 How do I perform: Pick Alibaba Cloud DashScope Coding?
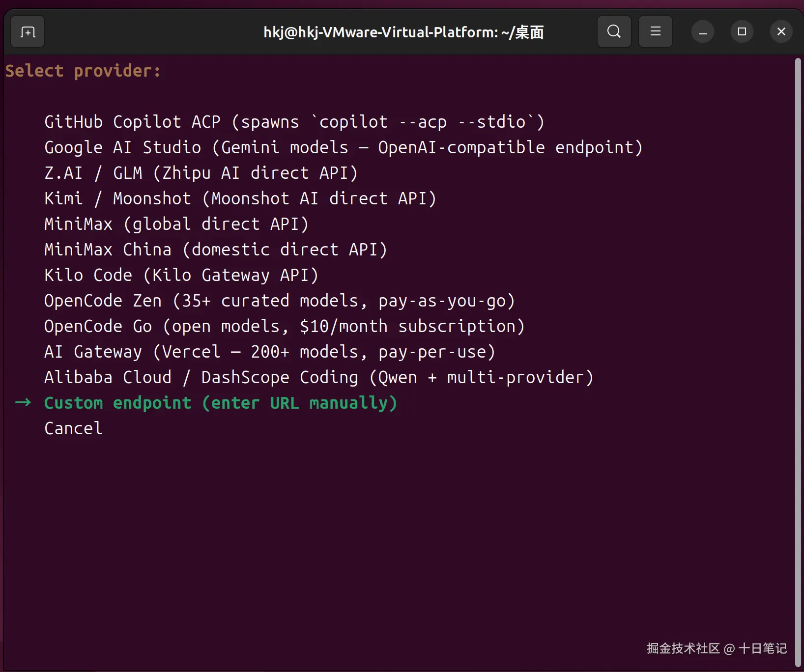318,377
